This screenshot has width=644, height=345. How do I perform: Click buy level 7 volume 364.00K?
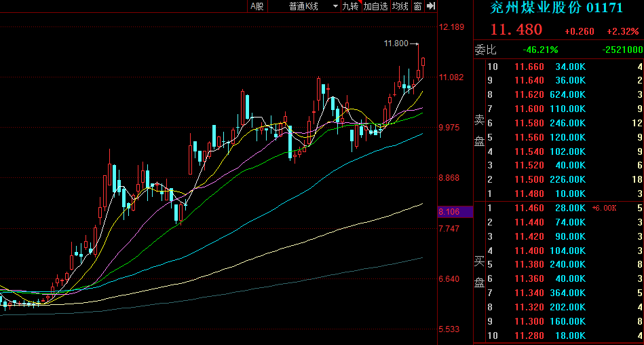coord(570,293)
